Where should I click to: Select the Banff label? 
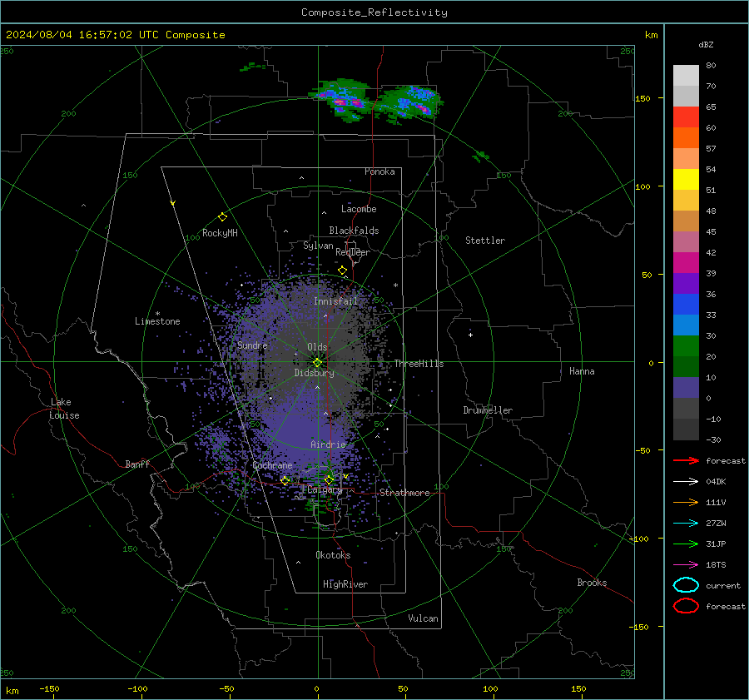pos(137,464)
